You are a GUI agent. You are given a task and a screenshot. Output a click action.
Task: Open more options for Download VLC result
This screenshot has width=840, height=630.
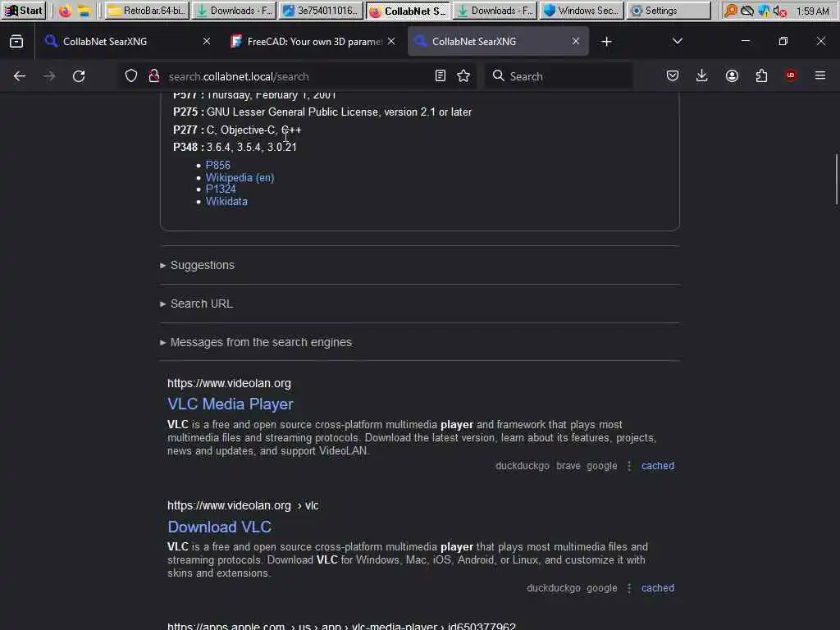tap(629, 588)
